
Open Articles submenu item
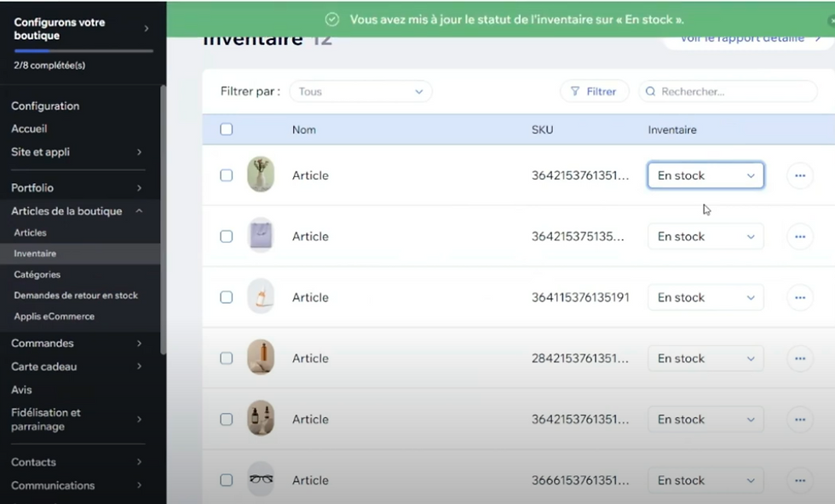[31, 232]
